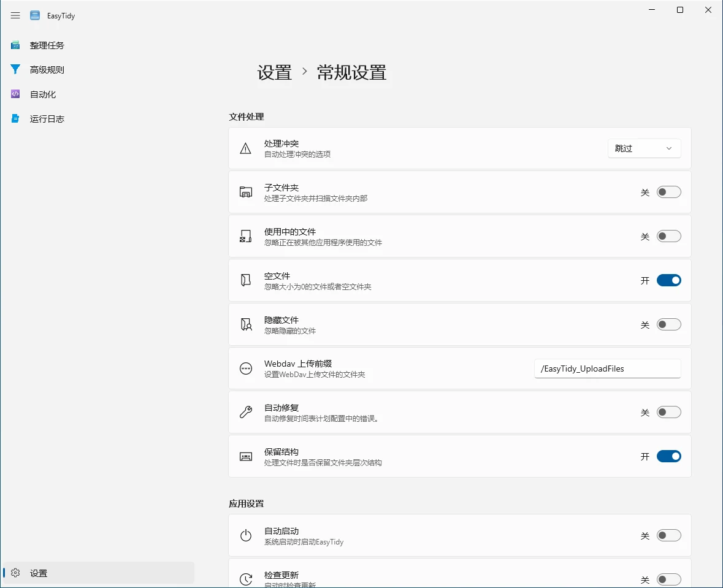Click the 自动化 code icon

point(15,94)
